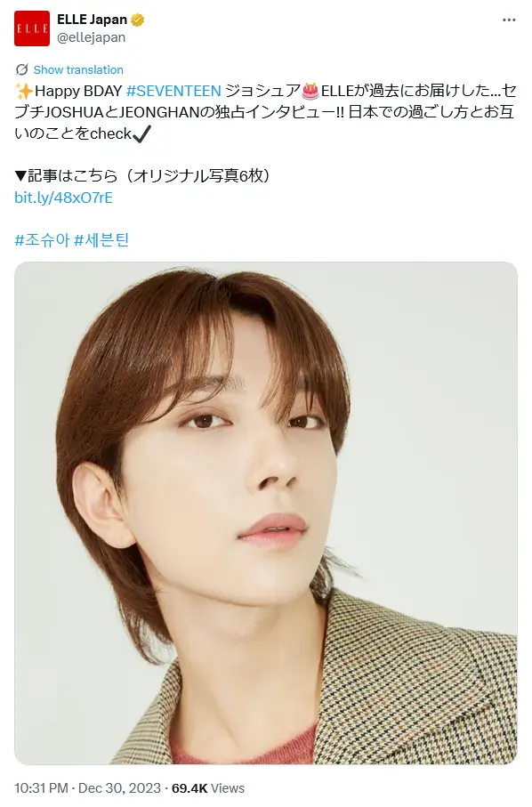Click the check mark emoji after check
This screenshot has width=532, height=807.
pos(141,133)
